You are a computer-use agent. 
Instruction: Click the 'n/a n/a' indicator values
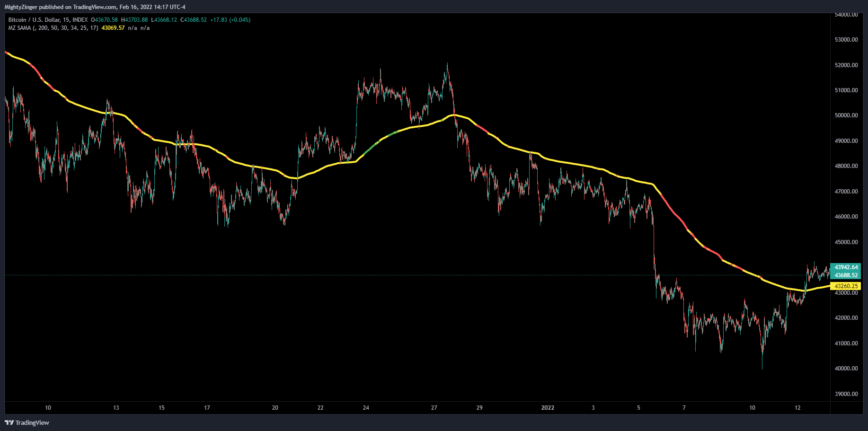pyautogui.click(x=139, y=28)
